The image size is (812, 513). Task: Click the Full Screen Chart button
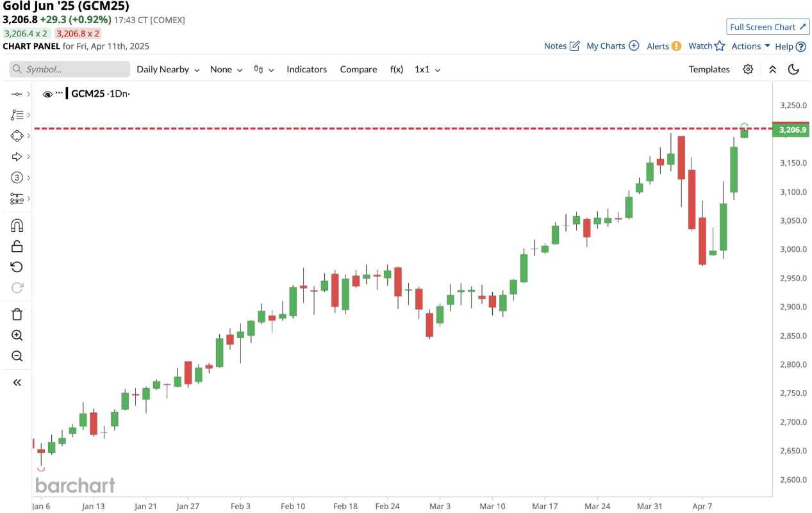point(768,27)
